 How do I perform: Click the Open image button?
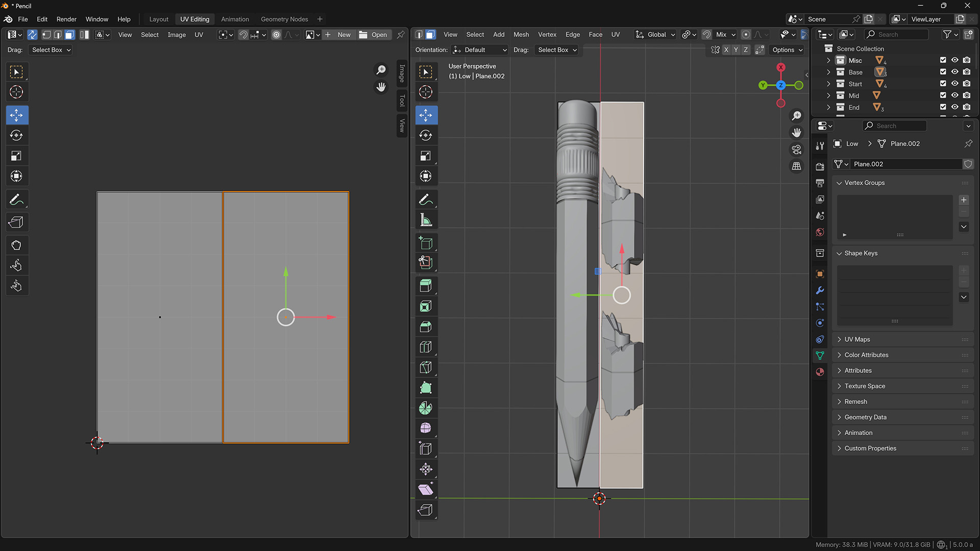(x=374, y=35)
